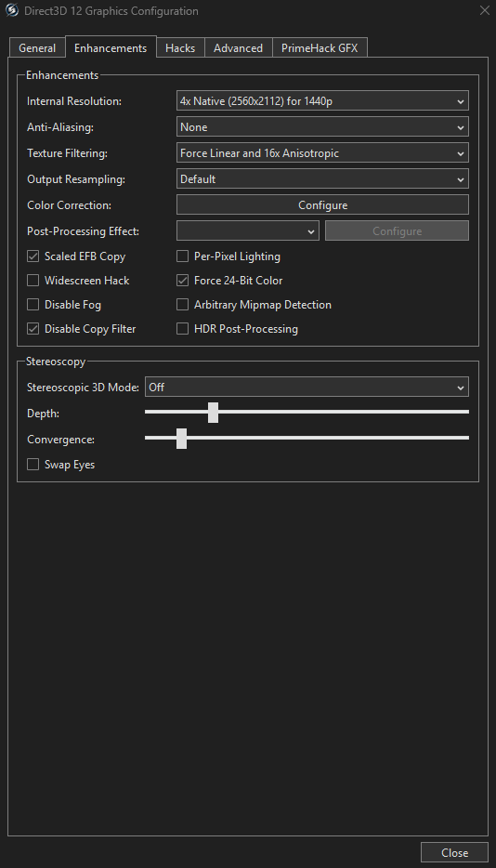Click the Stereoscopic 3D Mode label
This screenshot has height=868, width=496.
tap(83, 388)
